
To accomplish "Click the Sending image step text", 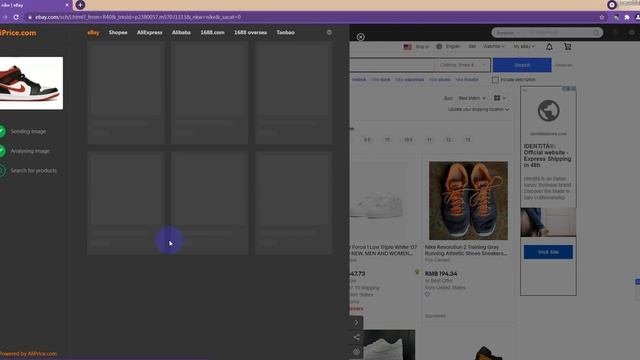I will 28,131.
